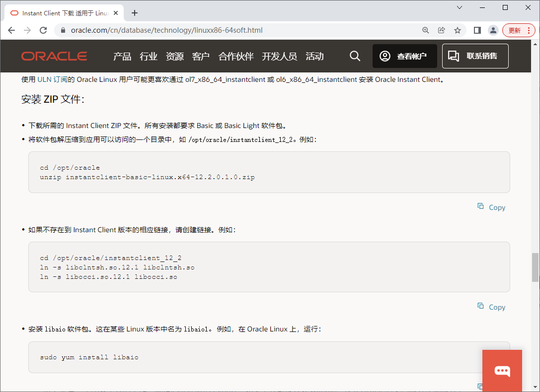This screenshot has height=392, width=540.
Task: Click the lock icon in address bar
Action: tap(63, 30)
